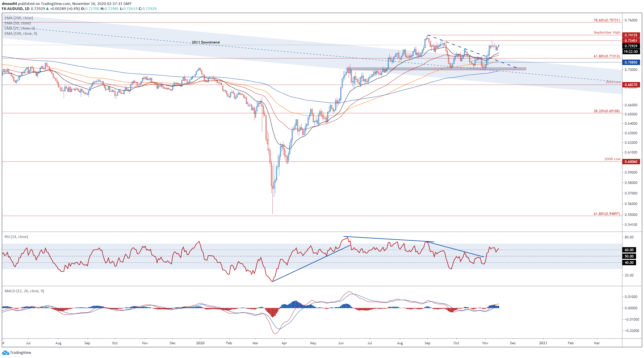Image resolution: width=644 pixels, height=358 pixels.
Task: Click the 2008 Low label
Action: click(612, 159)
